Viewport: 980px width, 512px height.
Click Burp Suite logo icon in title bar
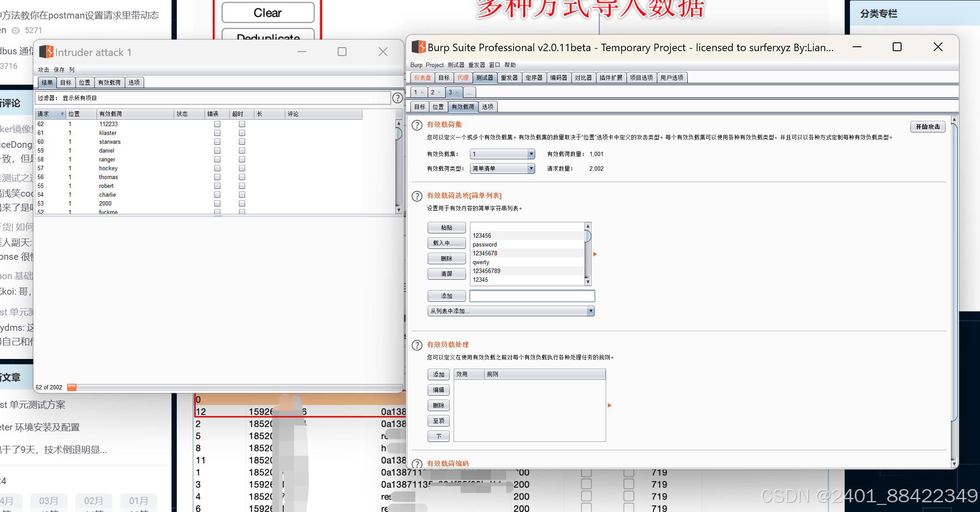click(418, 47)
